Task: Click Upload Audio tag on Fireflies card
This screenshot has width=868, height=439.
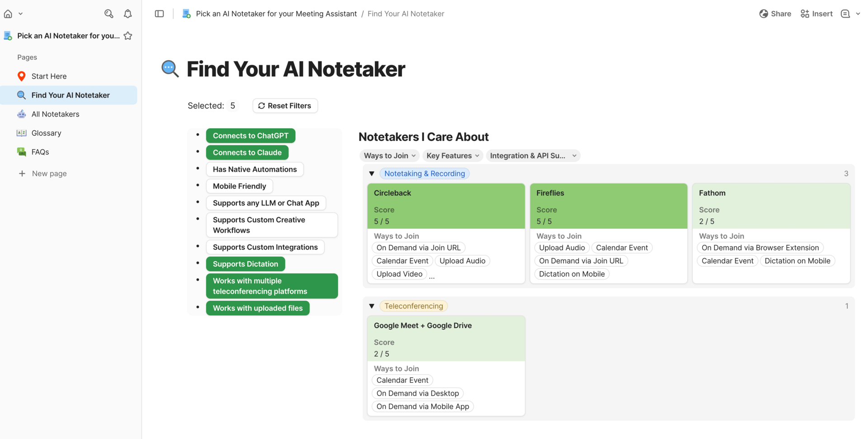Action: click(x=561, y=248)
